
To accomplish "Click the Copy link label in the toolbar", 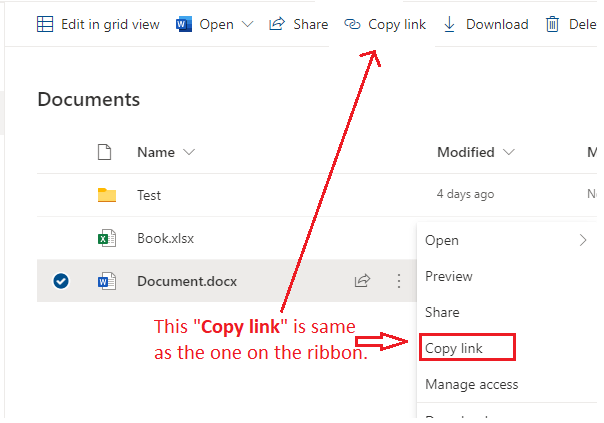I will click(x=397, y=25).
